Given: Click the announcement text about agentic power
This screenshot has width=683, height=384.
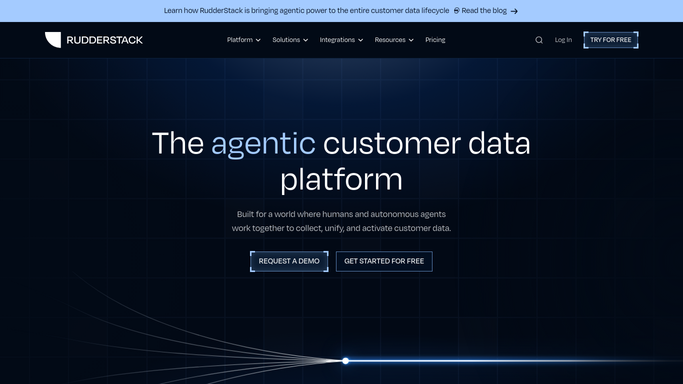Looking at the screenshot, I should point(306,11).
